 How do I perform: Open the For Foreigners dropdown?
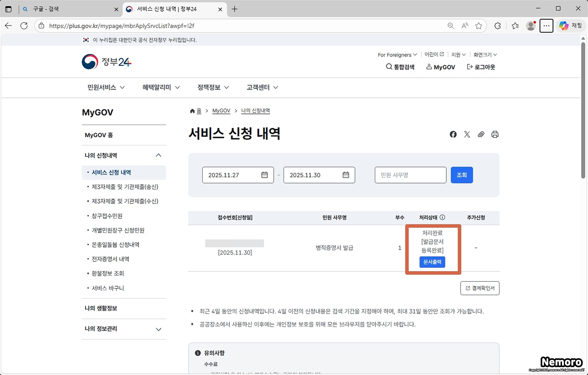click(x=397, y=55)
